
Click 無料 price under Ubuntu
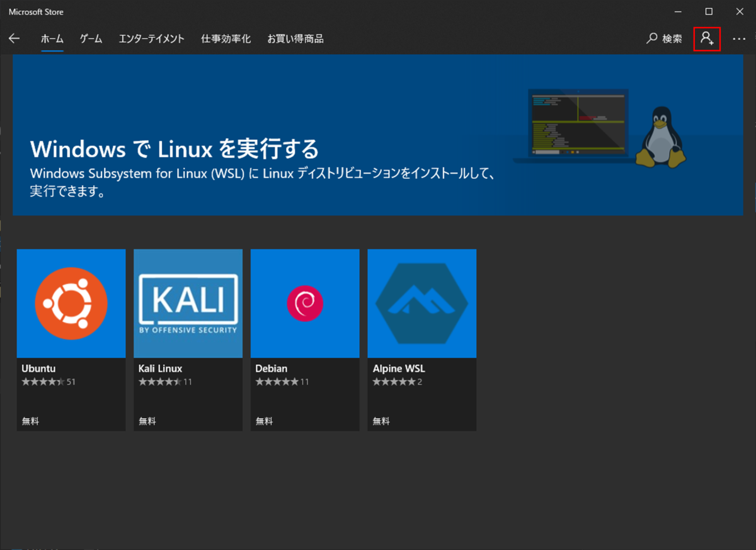click(30, 421)
